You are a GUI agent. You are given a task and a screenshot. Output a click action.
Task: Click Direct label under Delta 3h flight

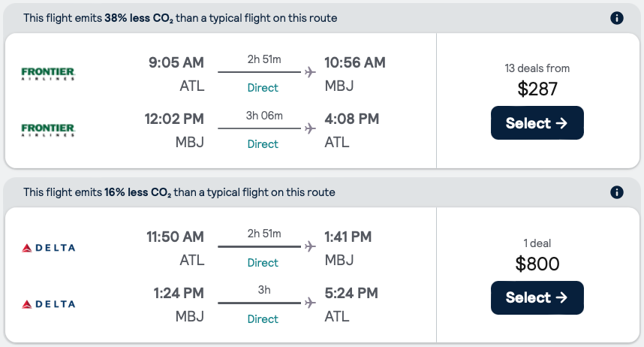click(x=263, y=319)
